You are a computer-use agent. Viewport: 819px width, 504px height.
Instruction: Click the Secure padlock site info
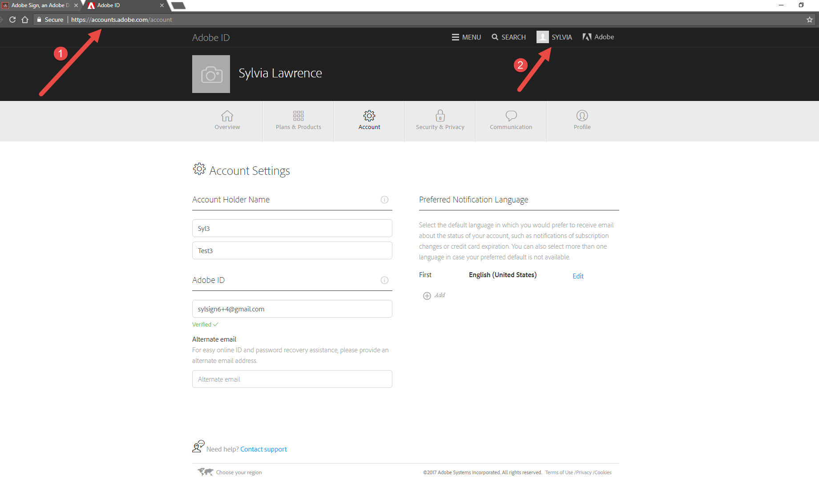click(x=50, y=20)
